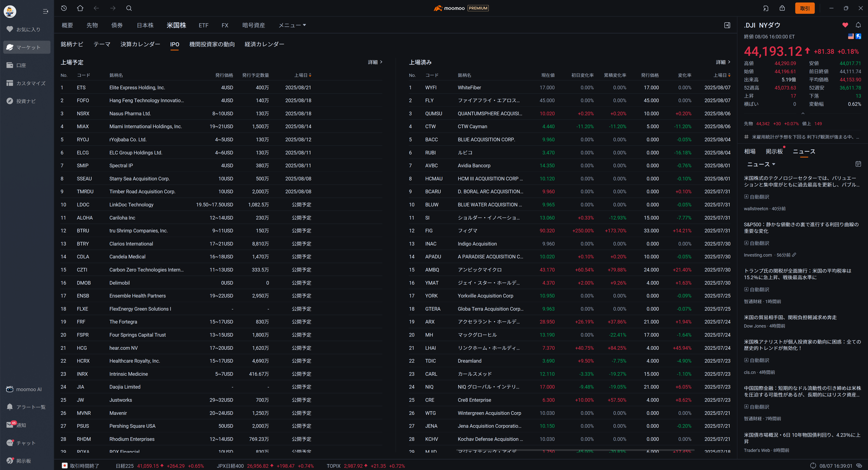Select the 掲示板 tab next to 相場
This screenshot has height=470, width=868.
[x=774, y=151]
